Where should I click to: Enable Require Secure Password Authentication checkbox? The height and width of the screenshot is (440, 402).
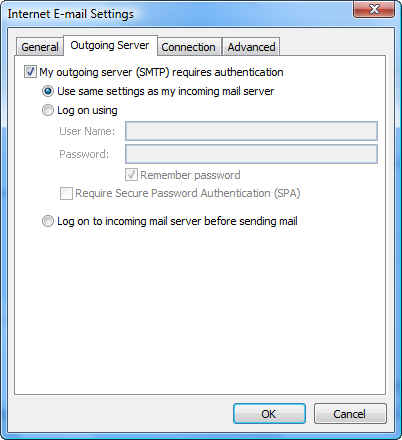point(66,193)
